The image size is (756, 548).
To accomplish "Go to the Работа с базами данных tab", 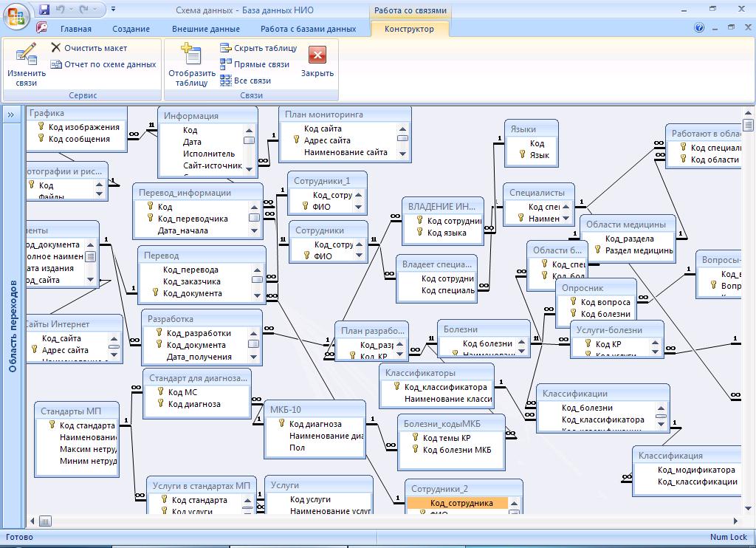I will (308, 29).
